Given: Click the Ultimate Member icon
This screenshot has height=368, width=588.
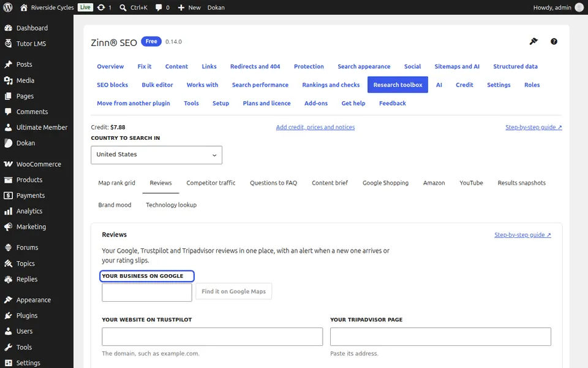Looking at the screenshot, I should [8, 128].
